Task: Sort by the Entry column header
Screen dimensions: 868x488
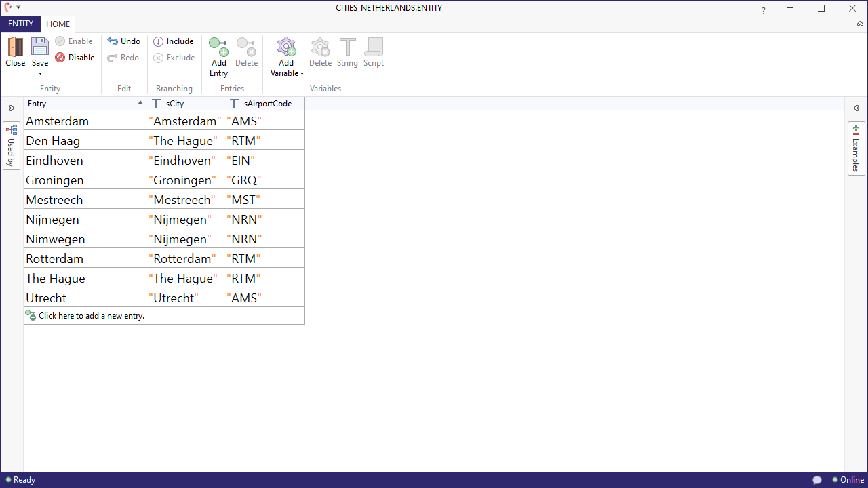Action: [x=81, y=104]
